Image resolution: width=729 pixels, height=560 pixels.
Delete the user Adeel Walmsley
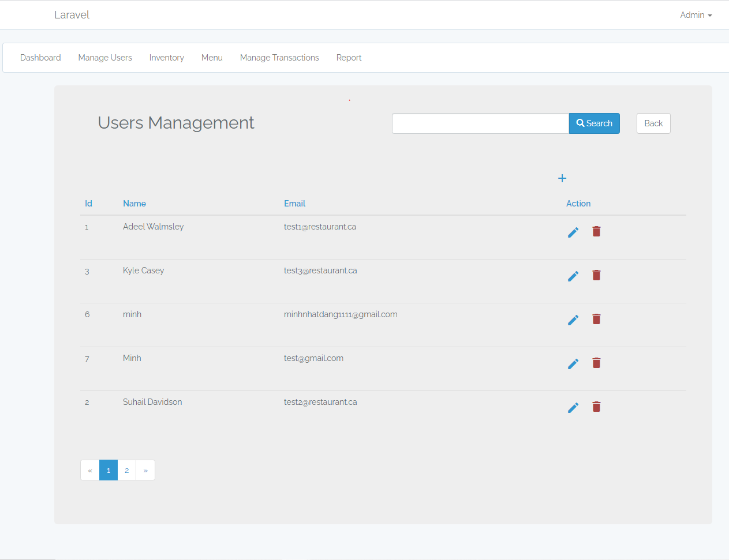(596, 231)
